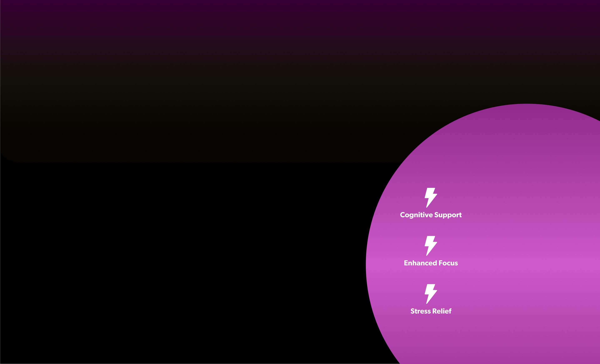Click the word "Stress" in the bottom label

[421, 311]
